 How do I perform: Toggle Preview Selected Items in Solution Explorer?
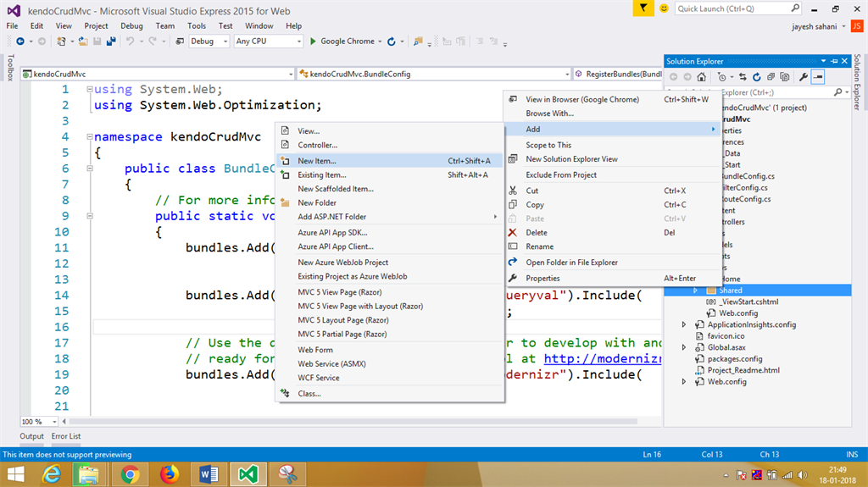click(x=817, y=77)
